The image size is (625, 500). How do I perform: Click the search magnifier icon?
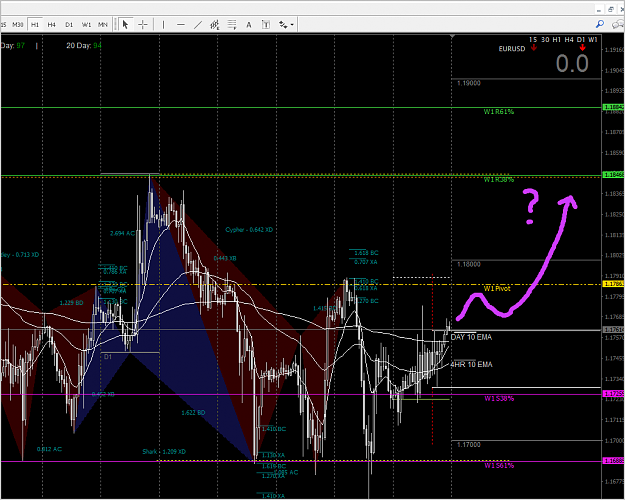tap(599, 24)
